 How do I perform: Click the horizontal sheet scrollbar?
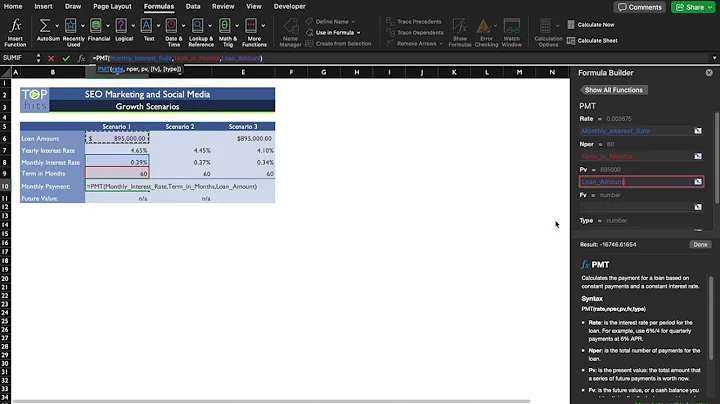click(x=271, y=401)
